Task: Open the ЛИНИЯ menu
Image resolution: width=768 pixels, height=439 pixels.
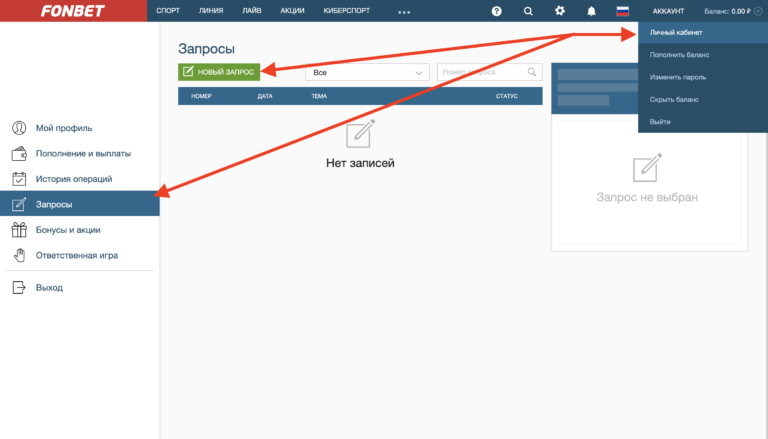Action: pyautogui.click(x=211, y=10)
